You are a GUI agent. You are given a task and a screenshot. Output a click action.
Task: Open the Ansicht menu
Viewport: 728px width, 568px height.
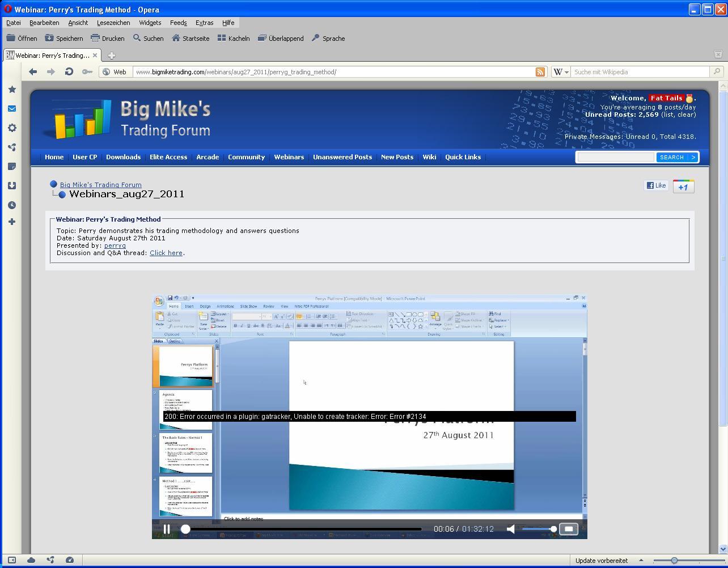(78, 23)
